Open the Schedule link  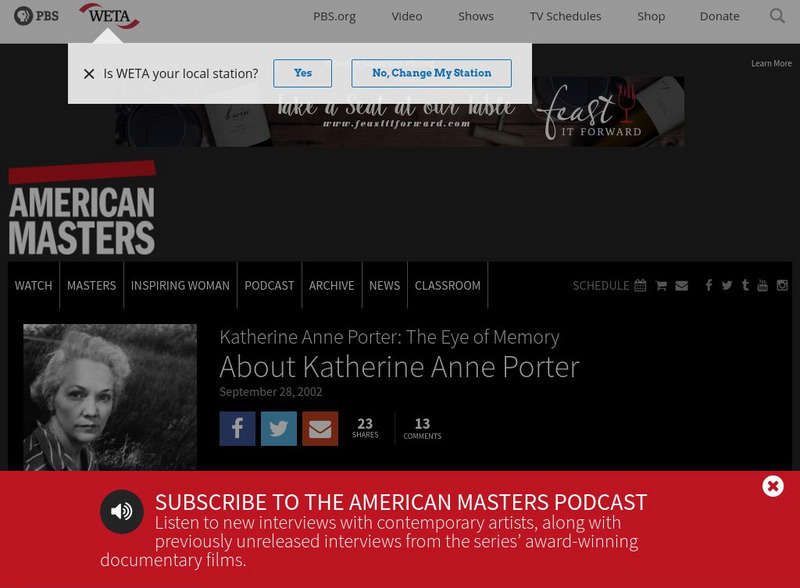point(601,285)
